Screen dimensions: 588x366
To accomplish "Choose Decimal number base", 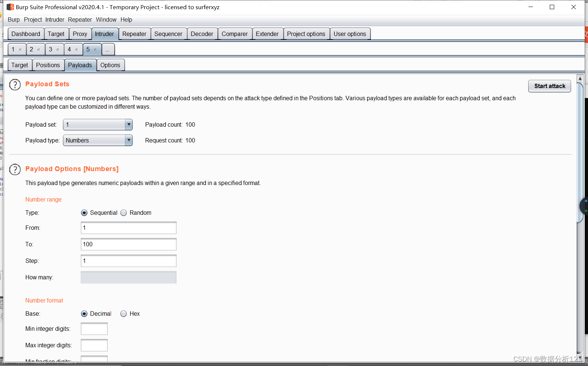I will pos(84,314).
